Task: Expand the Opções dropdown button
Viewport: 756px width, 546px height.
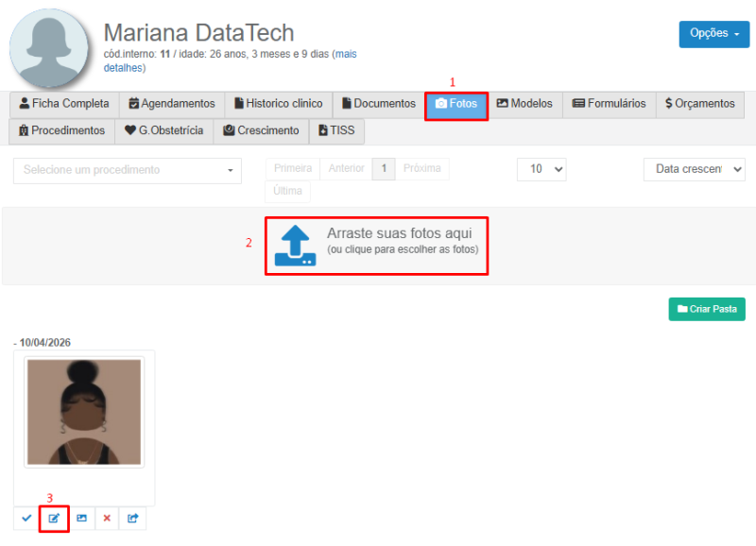Action: 713,33
